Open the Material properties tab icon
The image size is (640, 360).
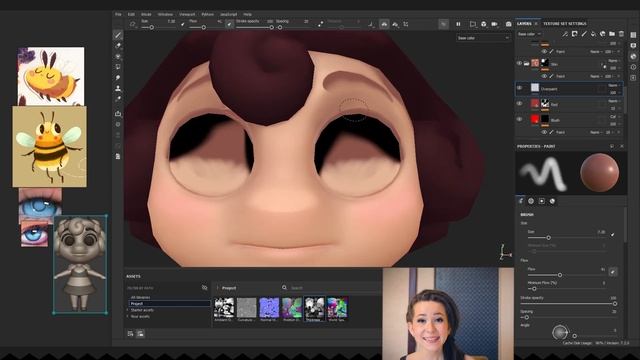point(552,201)
